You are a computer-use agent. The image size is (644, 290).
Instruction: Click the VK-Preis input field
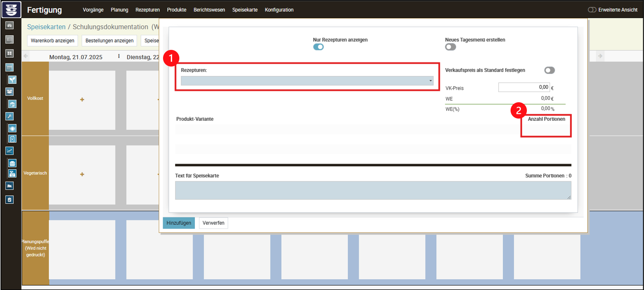point(523,88)
